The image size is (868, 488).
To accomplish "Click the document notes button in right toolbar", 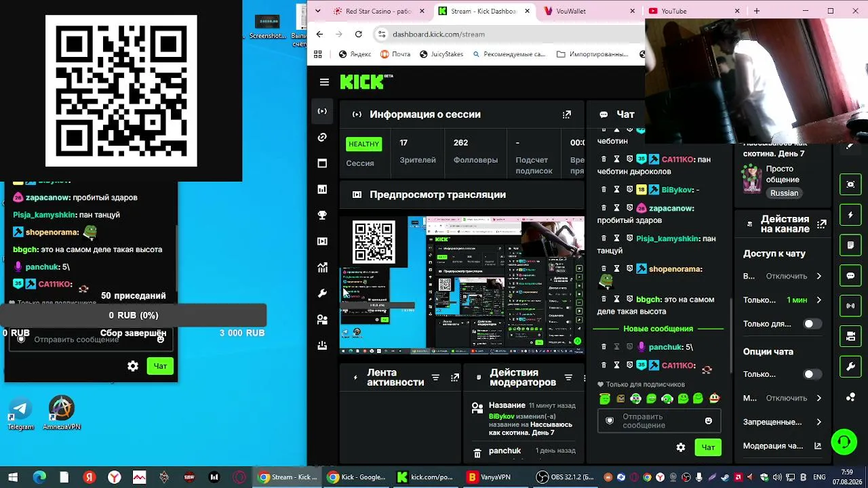I will coord(850,245).
